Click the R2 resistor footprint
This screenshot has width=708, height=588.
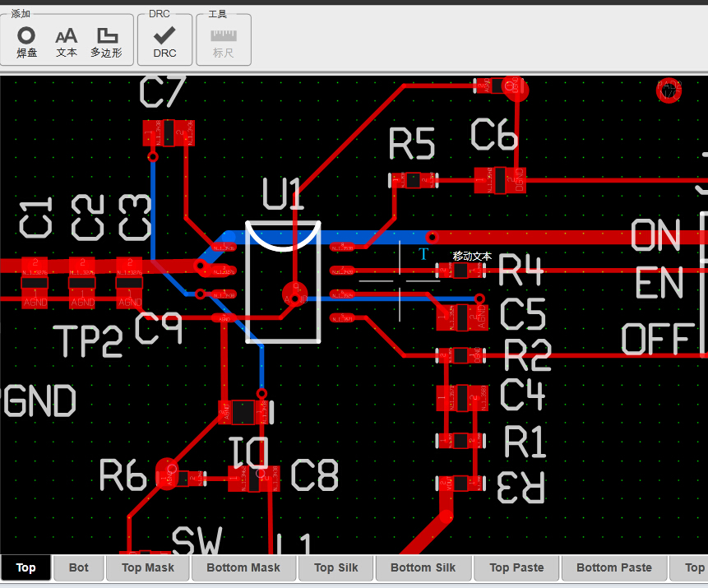click(x=460, y=355)
